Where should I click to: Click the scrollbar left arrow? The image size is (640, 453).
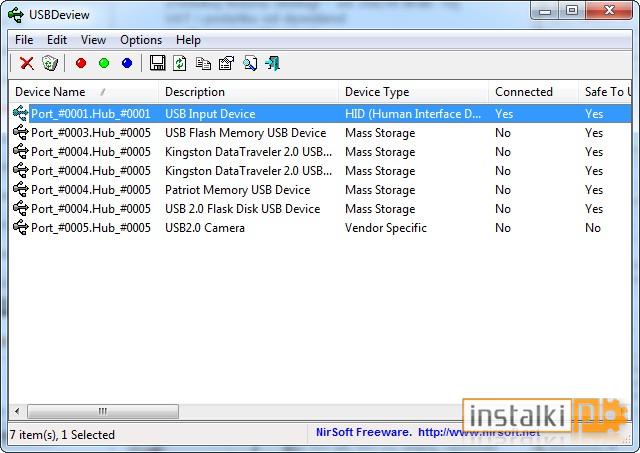tap(17, 411)
